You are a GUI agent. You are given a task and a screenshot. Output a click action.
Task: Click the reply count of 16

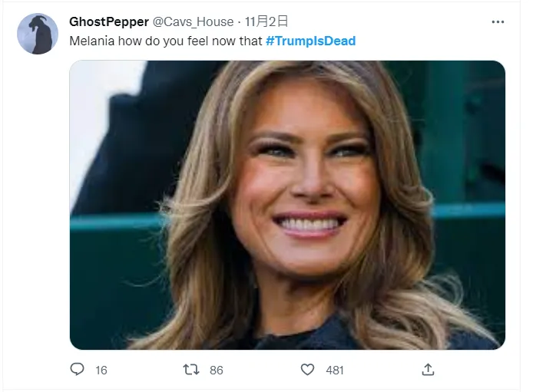101,371
